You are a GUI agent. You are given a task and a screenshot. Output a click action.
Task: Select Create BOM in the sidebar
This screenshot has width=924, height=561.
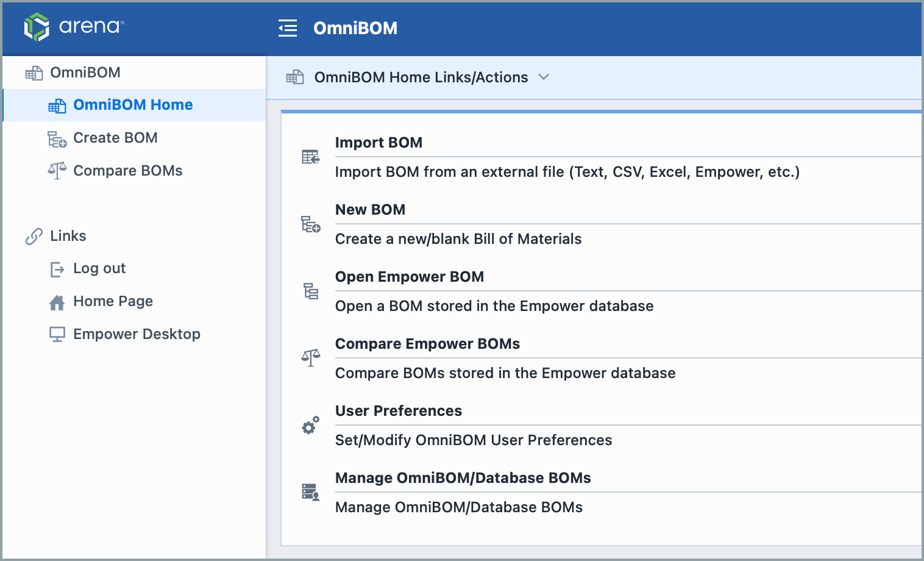(x=115, y=138)
